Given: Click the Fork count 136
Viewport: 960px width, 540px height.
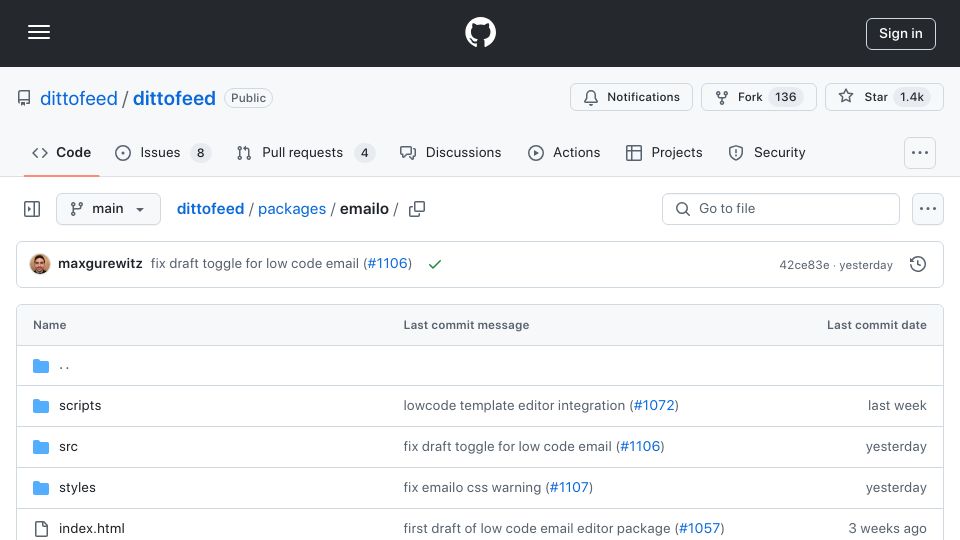Looking at the screenshot, I should click(786, 97).
